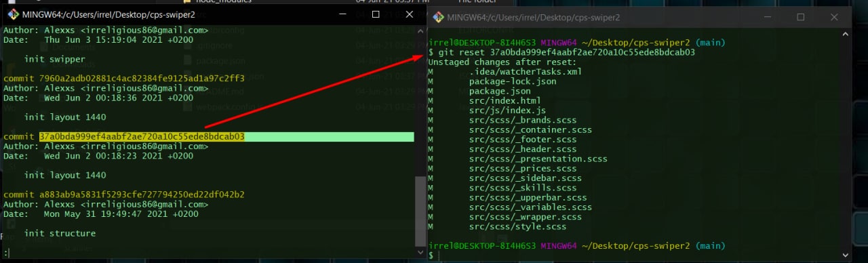The height and width of the screenshot is (263, 868).
Task: Maximize the right terminal window
Action: (x=800, y=17)
